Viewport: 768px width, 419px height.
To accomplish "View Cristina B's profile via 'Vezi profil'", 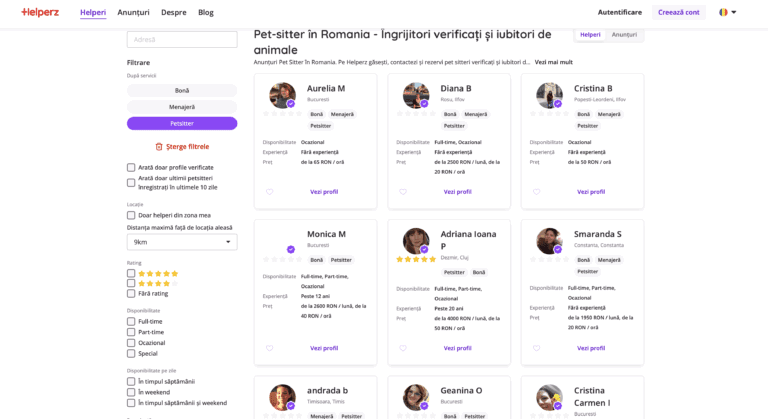I will click(591, 192).
